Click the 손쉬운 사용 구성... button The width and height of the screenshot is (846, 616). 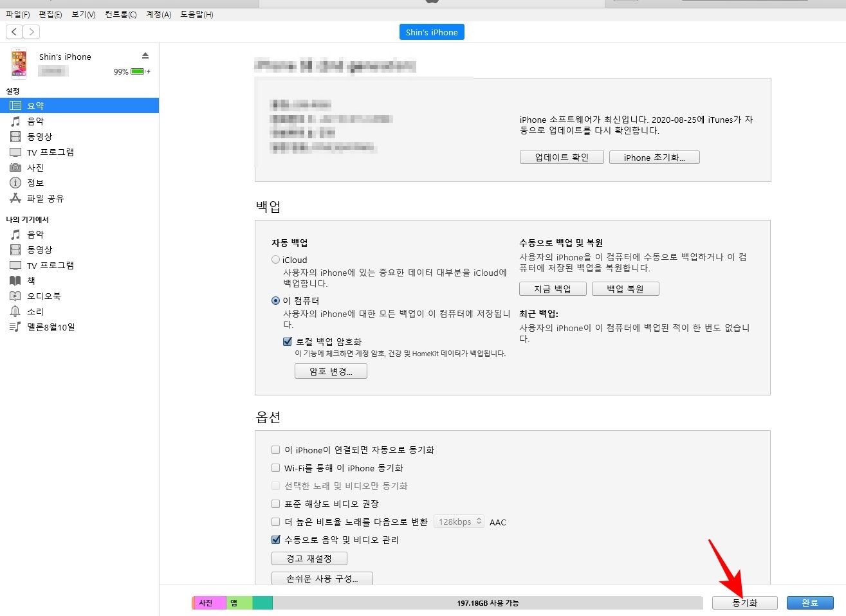pos(322,578)
